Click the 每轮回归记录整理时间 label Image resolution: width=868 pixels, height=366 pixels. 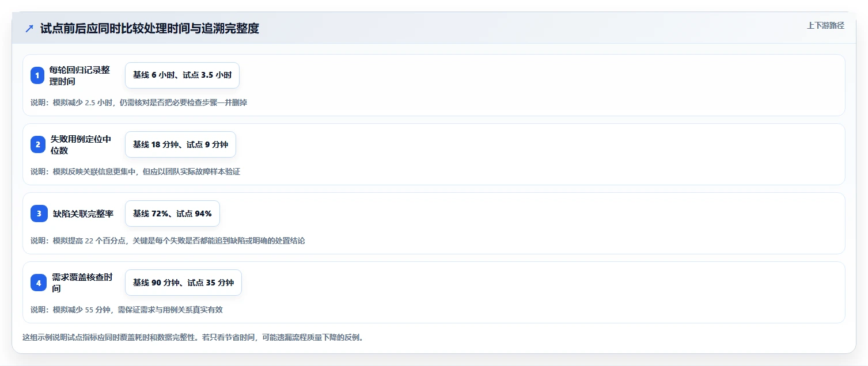click(79, 75)
